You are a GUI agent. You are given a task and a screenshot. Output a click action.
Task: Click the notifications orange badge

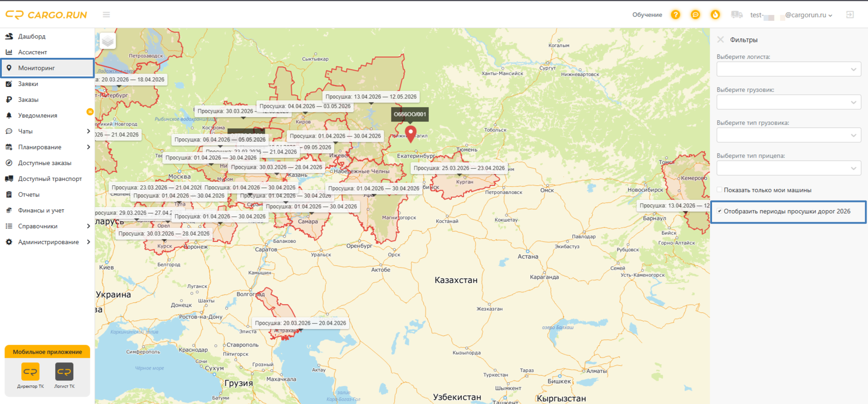(90, 111)
